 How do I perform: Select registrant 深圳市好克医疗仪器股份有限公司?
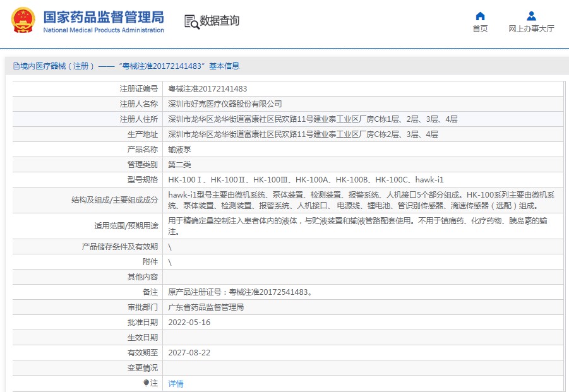point(225,104)
